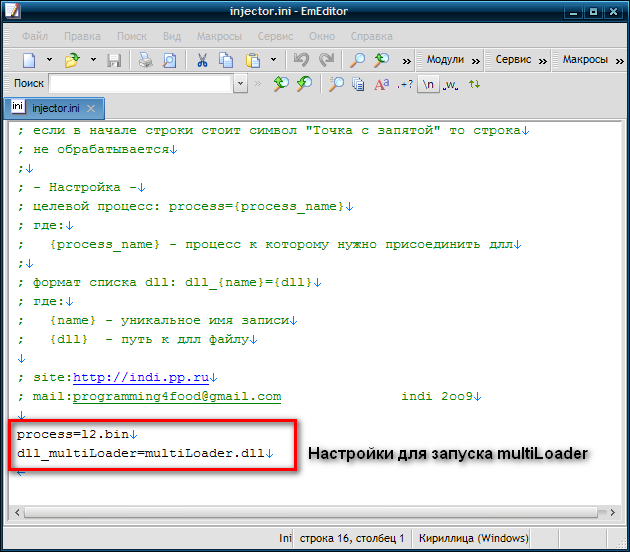Expand the Поиск search history dropdown
The image size is (630, 552).
(240, 85)
